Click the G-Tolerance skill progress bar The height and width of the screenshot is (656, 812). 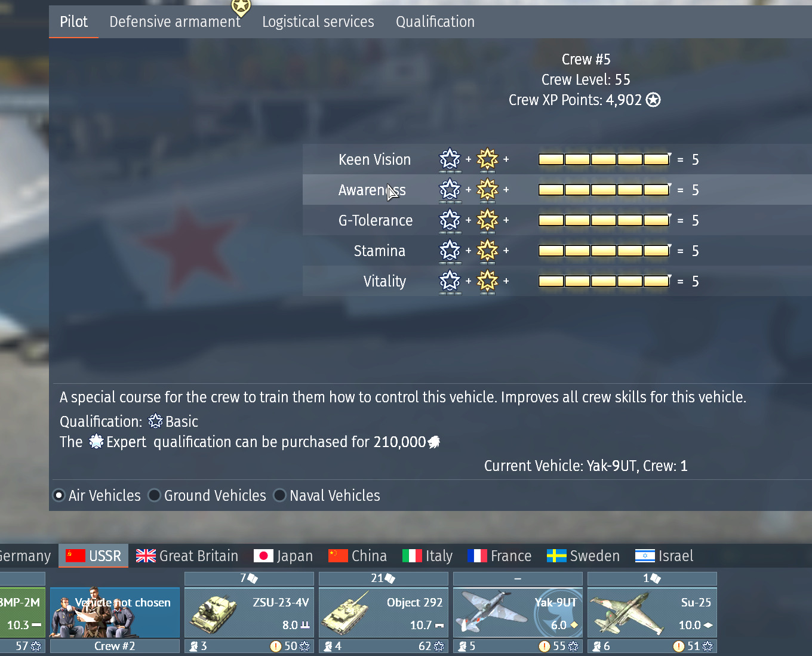point(604,220)
